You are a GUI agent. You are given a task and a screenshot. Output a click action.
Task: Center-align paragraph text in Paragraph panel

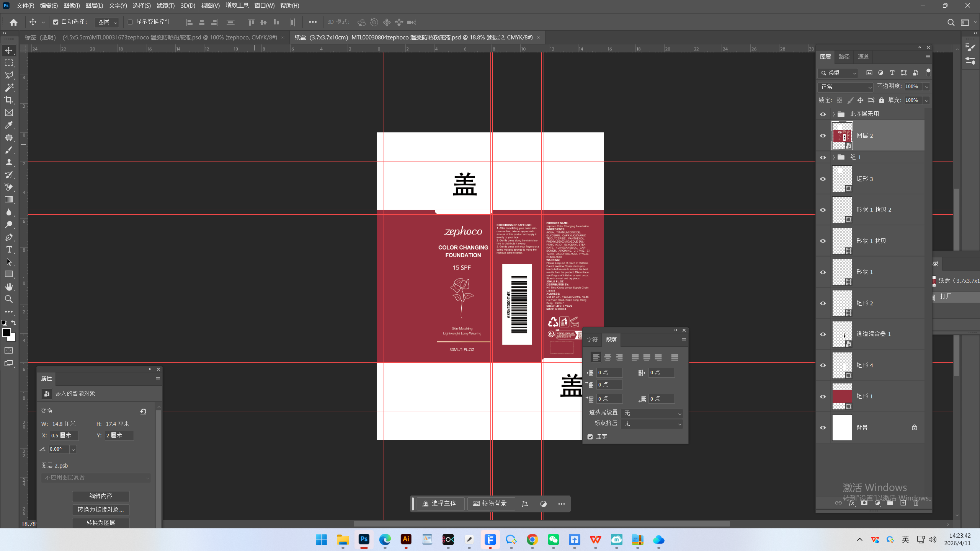click(x=608, y=357)
